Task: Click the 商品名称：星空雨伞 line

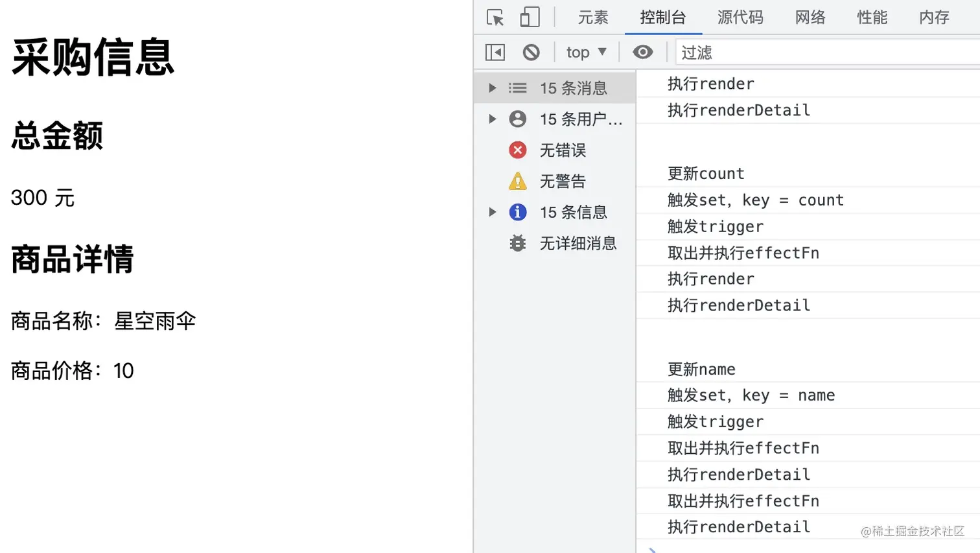Action: point(104,321)
